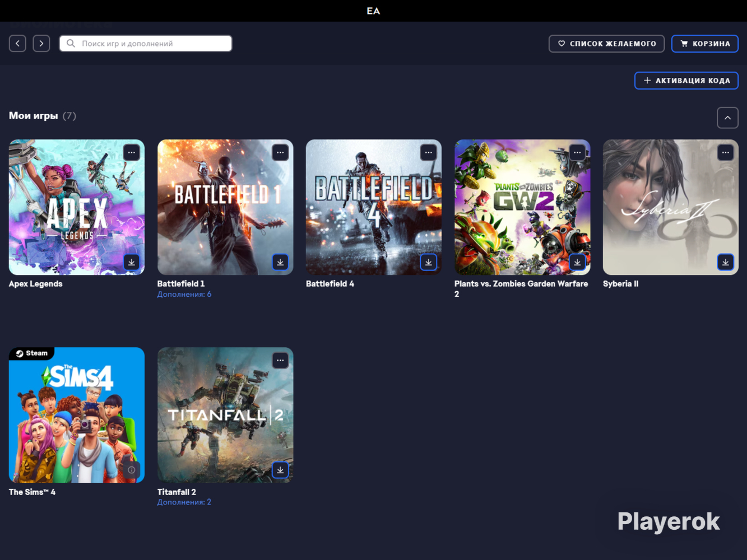Go forward with the right arrow button
Image resolution: width=747 pixels, height=560 pixels.
tap(41, 43)
